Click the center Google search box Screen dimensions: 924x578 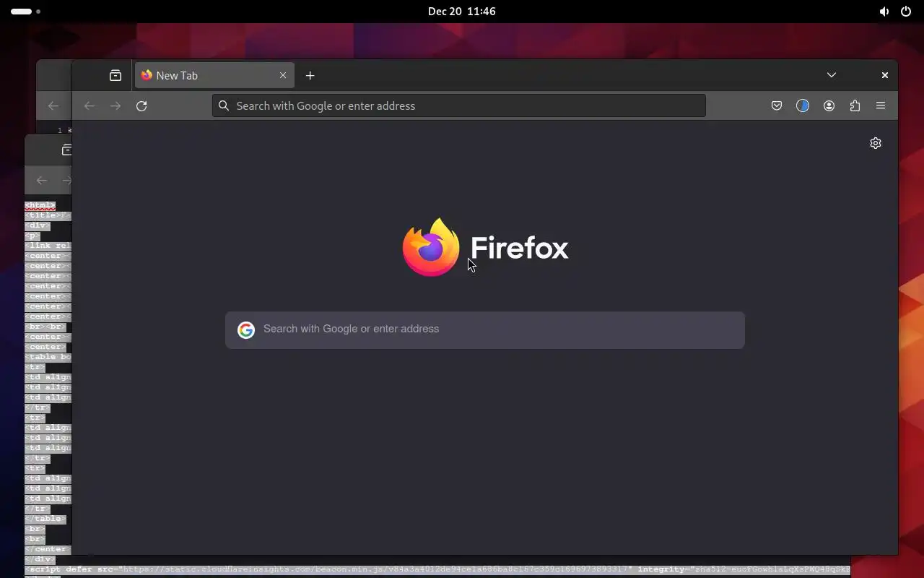pos(485,330)
